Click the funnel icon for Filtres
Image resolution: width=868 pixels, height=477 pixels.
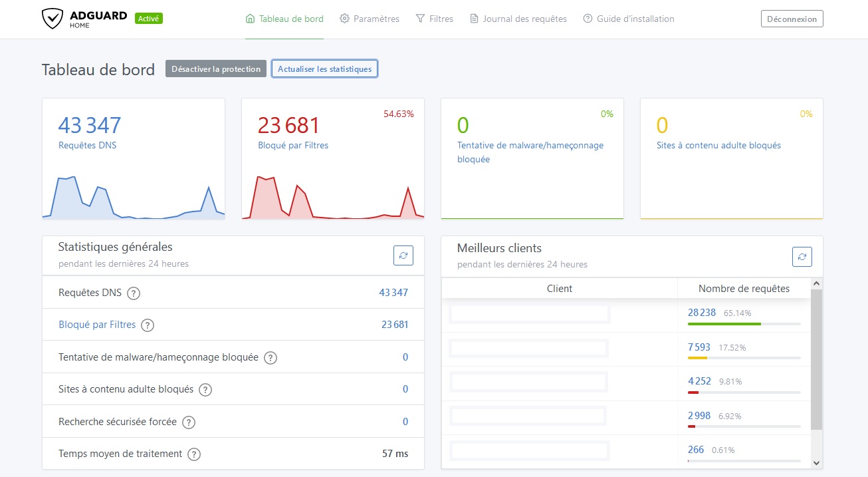coord(419,19)
